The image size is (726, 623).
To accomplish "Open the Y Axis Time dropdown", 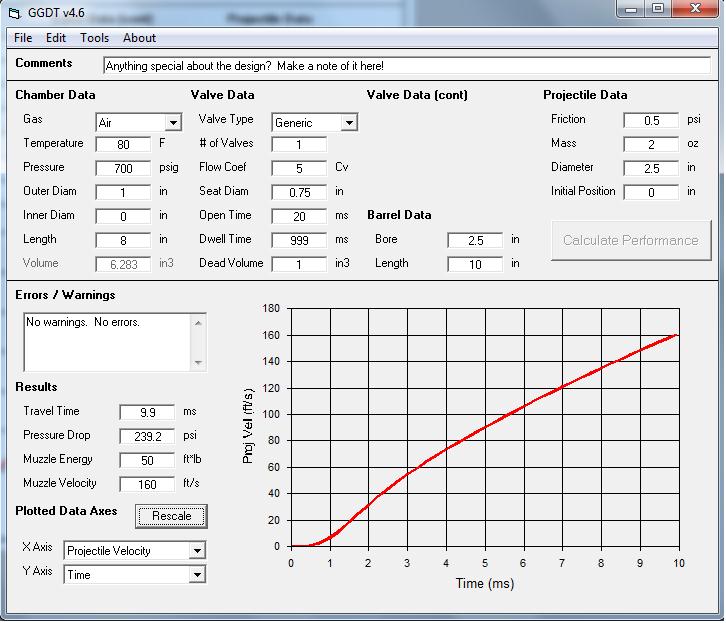I will click(x=197, y=575).
